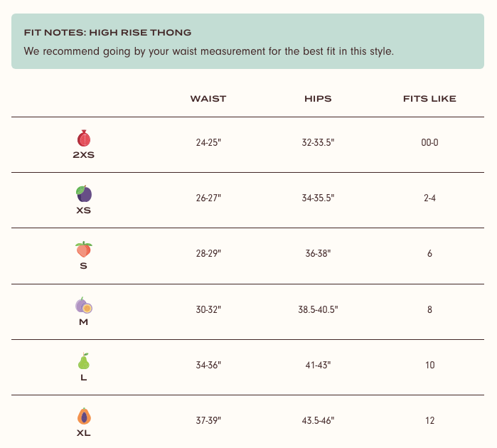Click the Fit Notes: High Rise Thong heading
The width and height of the screenshot is (497, 448).
pos(108,32)
